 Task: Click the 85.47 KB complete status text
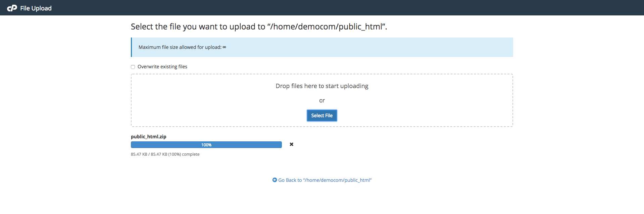(165, 154)
